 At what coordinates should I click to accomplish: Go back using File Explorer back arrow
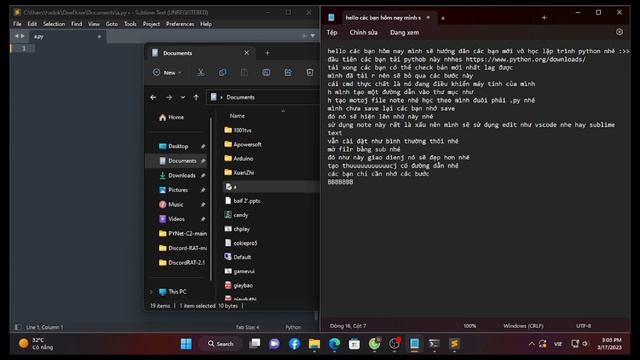153,97
